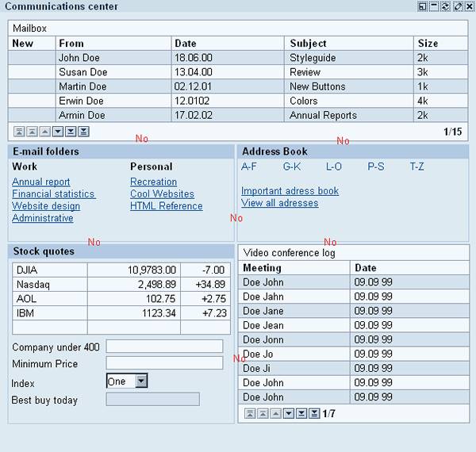Open the Important adress book link

point(290,191)
